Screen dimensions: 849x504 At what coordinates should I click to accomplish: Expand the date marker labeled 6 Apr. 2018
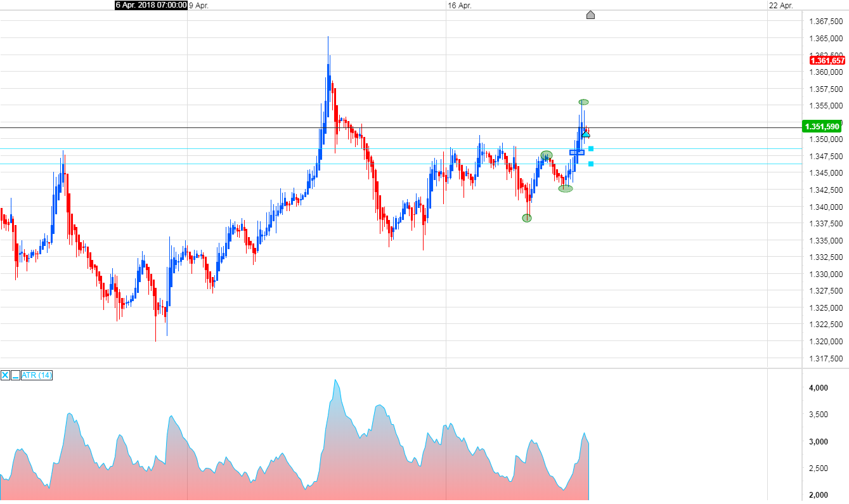pyautogui.click(x=150, y=6)
